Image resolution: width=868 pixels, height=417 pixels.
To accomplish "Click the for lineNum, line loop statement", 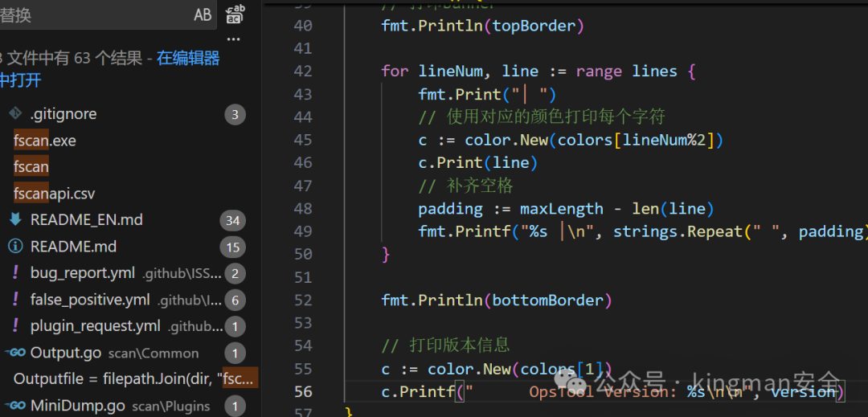I will coord(538,72).
